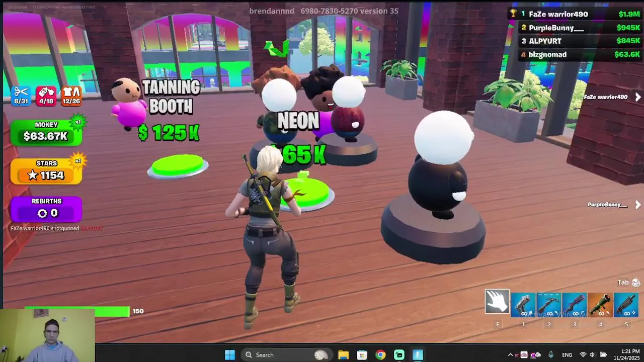Show hidden system tray icons
Screen dimensions: 644x362
click(510, 355)
